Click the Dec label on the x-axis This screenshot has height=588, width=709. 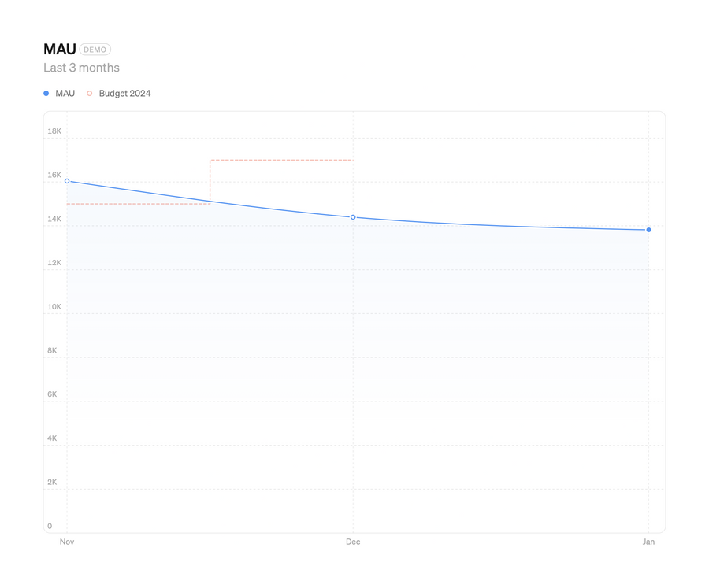pyautogui.click(x=353, y=542)
